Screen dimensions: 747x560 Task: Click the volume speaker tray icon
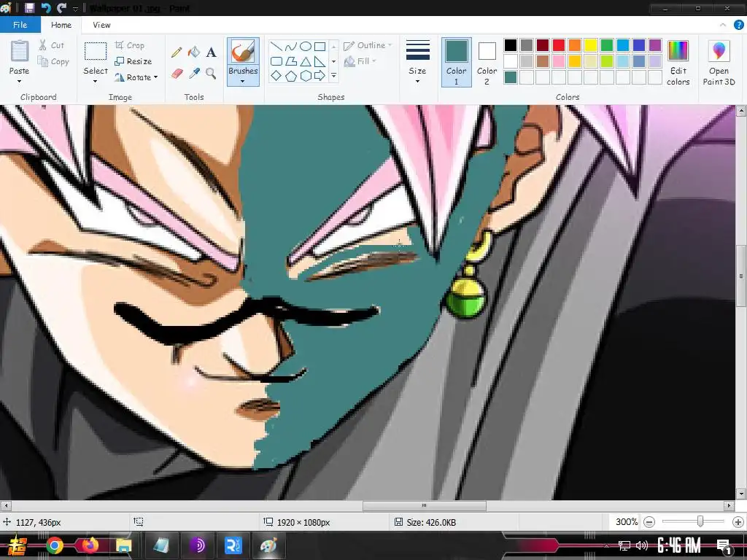click(x=642, y=545)
